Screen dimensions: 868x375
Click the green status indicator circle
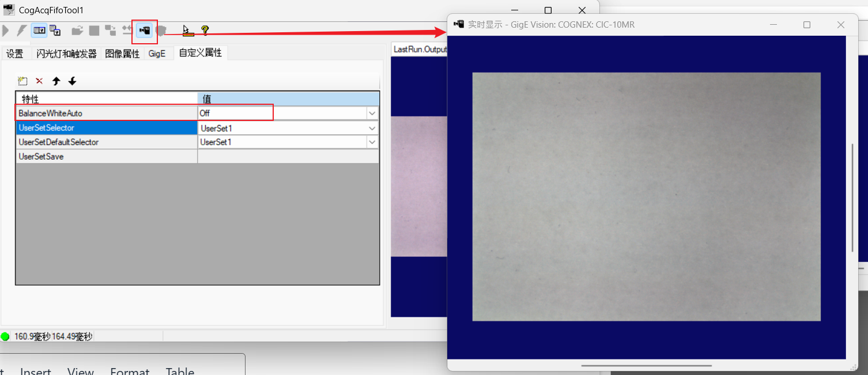tap(5, 336)
